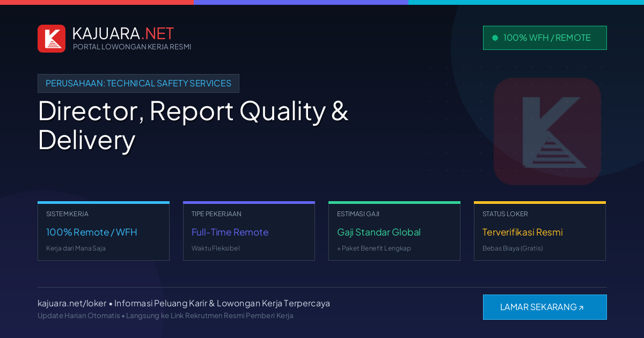Click the Kerja dari Mana Saja text
The image size is (644, 338).
(x=76, y=248)
